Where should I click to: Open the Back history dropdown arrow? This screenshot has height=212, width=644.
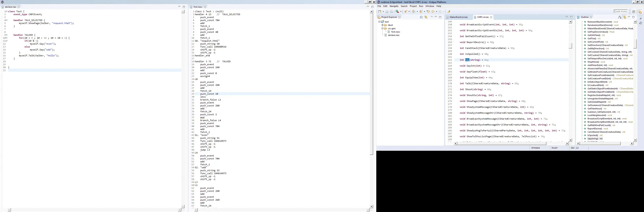click(x=436, y=12)
